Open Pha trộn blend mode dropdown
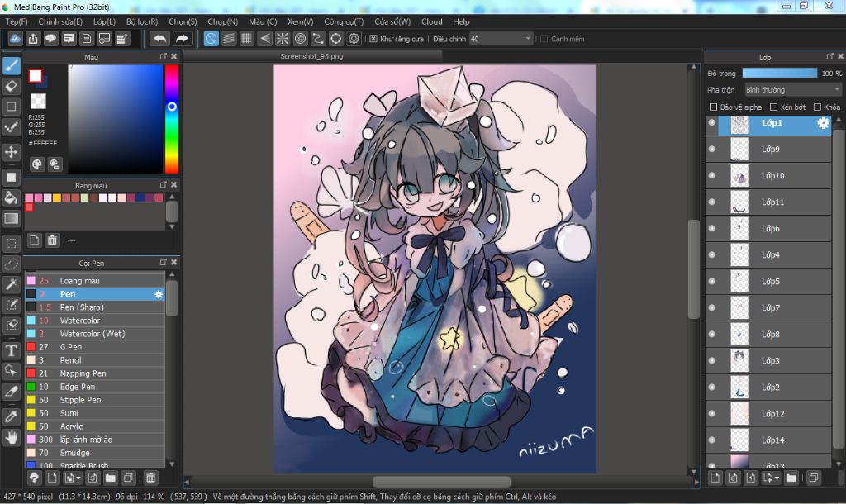This screenshot has width=846, height=504. coord(792,89)
